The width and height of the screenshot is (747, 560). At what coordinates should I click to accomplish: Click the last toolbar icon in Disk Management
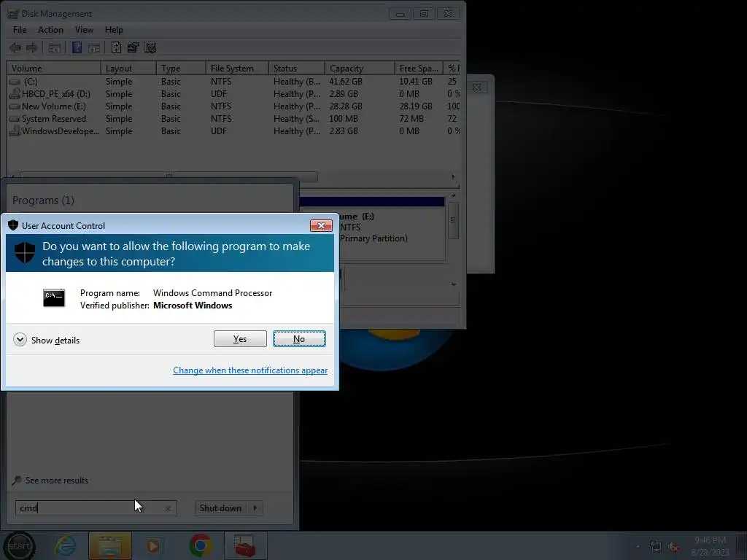[x=150, y=47]
